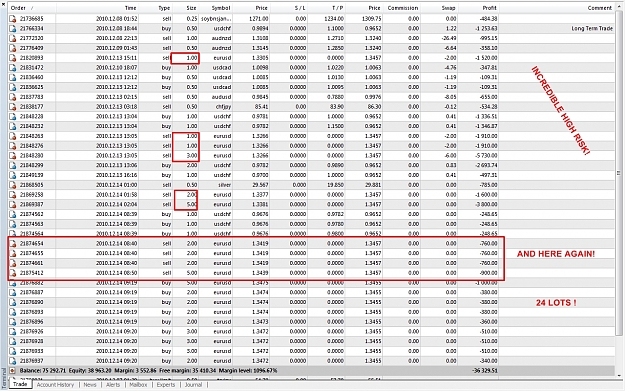625x391 pixels.
Task: Click the scrollbar down arrow
Action: click(619, 375)
